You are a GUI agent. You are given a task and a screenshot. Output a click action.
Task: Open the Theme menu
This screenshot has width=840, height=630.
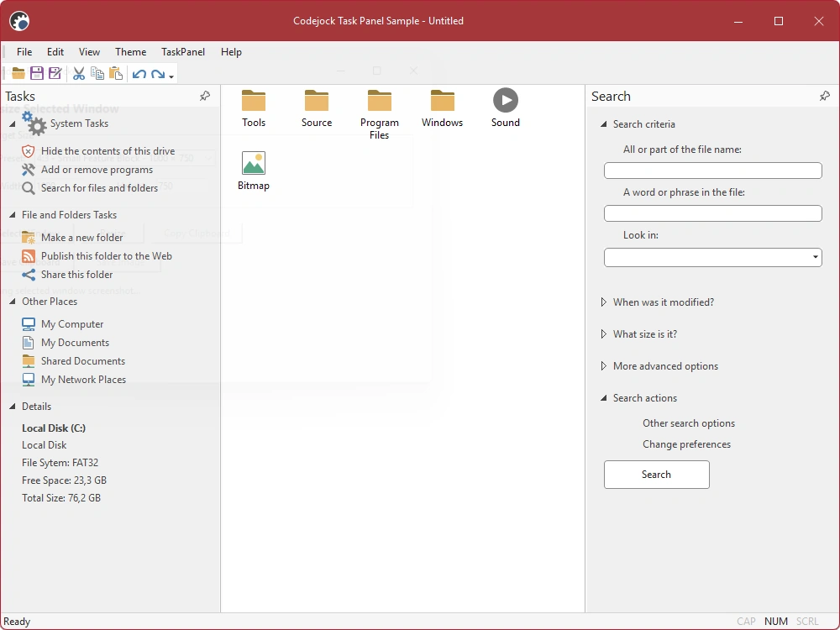click(x=130, y=52)
